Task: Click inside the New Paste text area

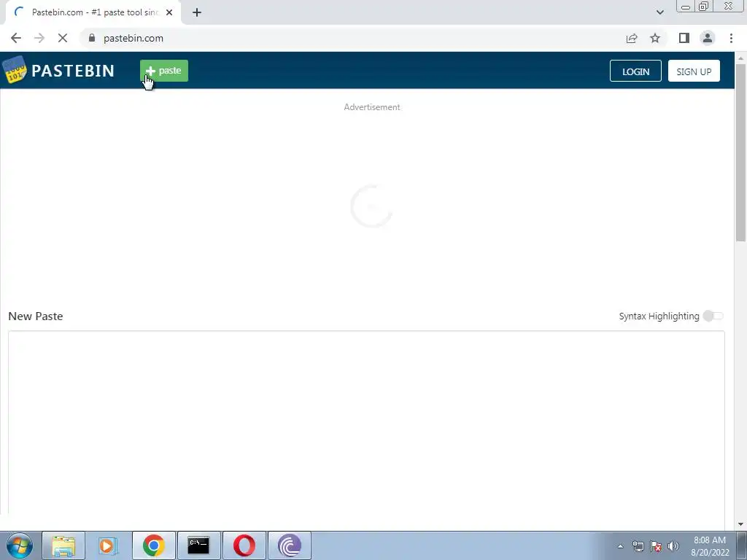Action: [366, 423]
